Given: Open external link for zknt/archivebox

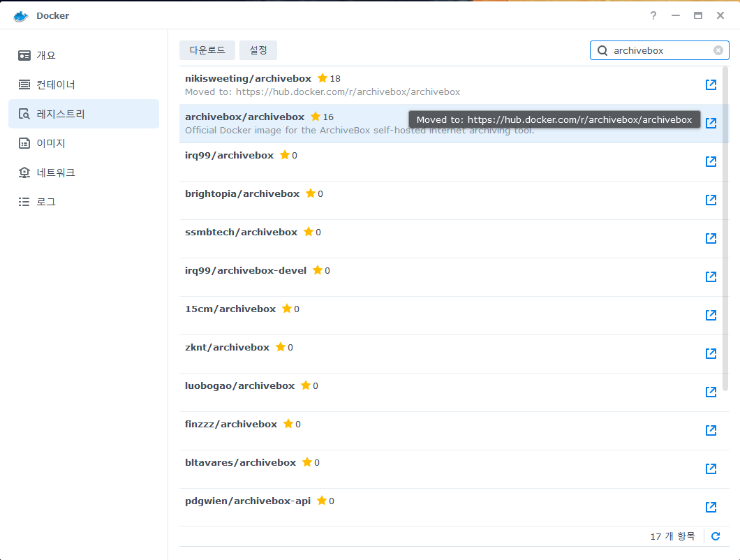Looking at the screenshot, I should point(711,353).
